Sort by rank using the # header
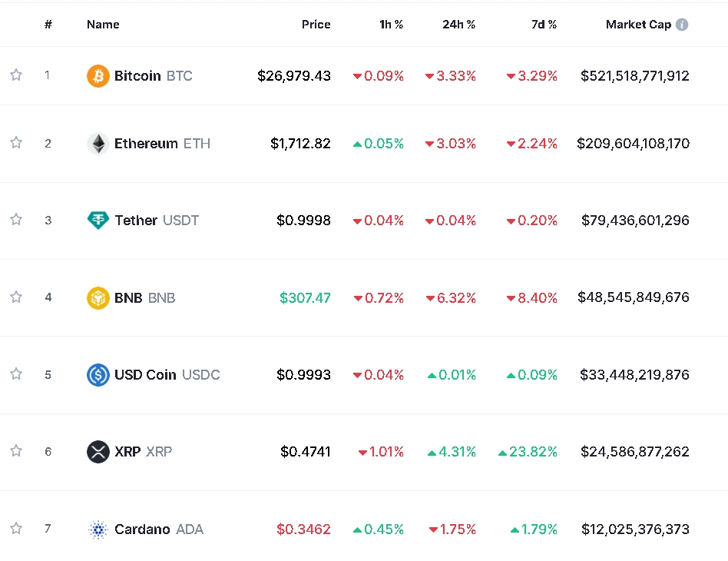Screen dimensions: 728x561 [x=48, y=25]
